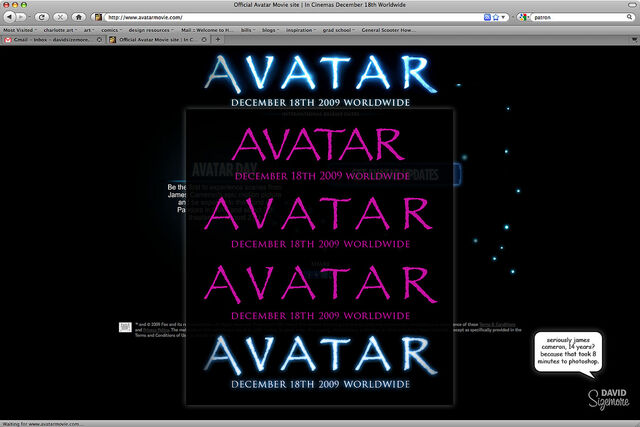The width and height of the screenshot is (640, 427).
Task: Reload the Avatar movie page
Action: point(41,17)
